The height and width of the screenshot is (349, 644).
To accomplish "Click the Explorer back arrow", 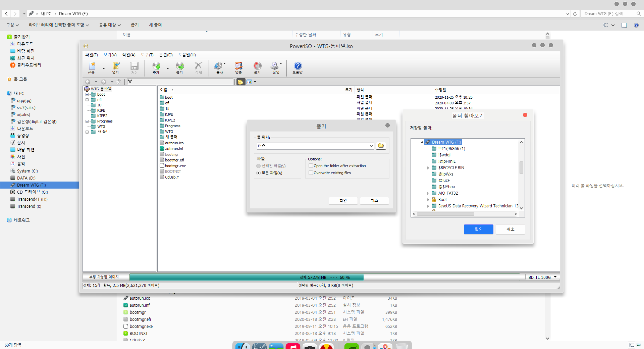I will click(6, 14).
